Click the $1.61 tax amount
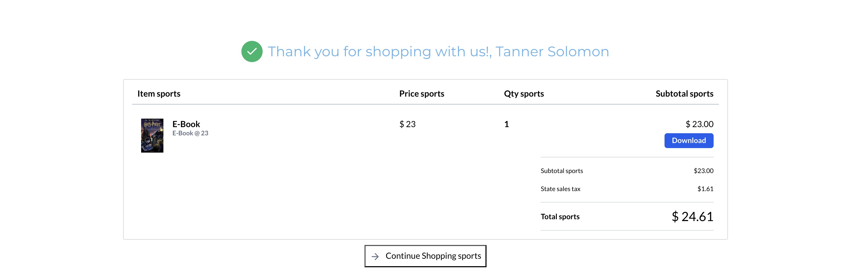 tap(705, 189)
